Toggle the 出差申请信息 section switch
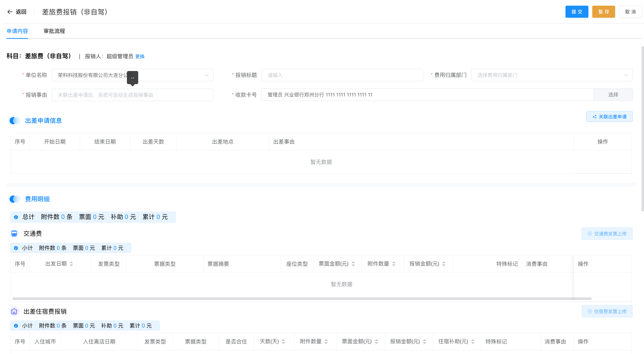Screen dimensions: 644x354 (15, 120)
